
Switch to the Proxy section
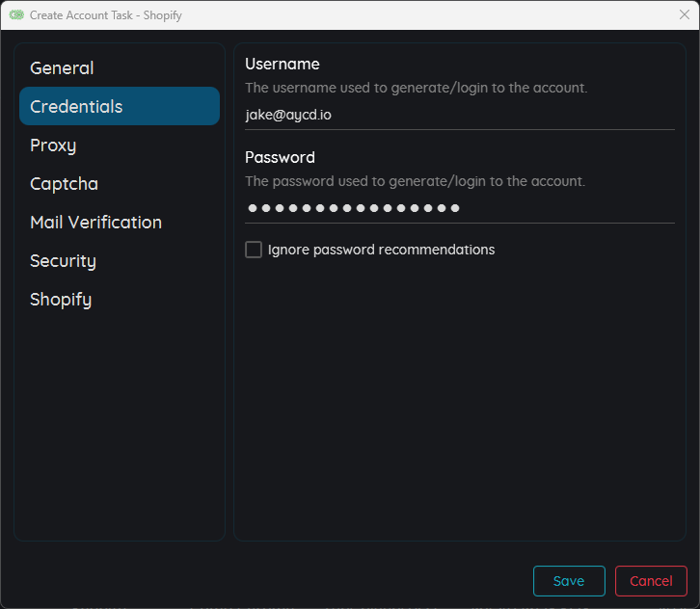[x=53, y=146]
